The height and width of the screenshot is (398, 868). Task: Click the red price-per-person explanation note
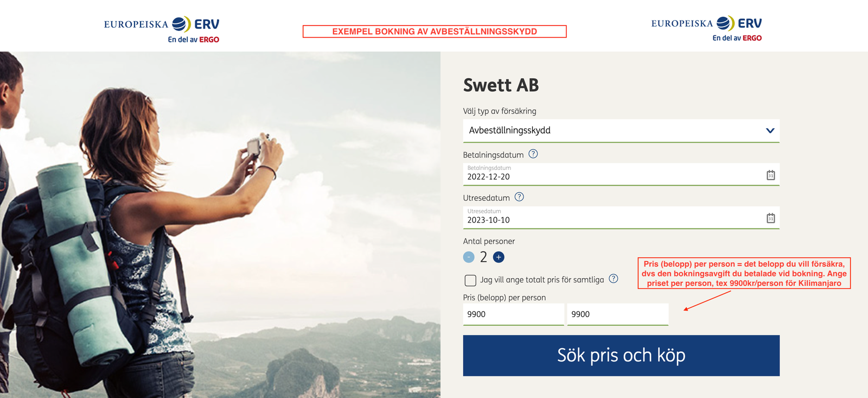[744, 273]
